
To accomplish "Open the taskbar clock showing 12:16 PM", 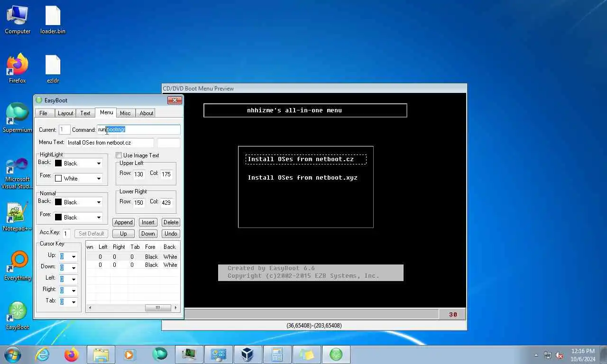I will click(583, 355).
